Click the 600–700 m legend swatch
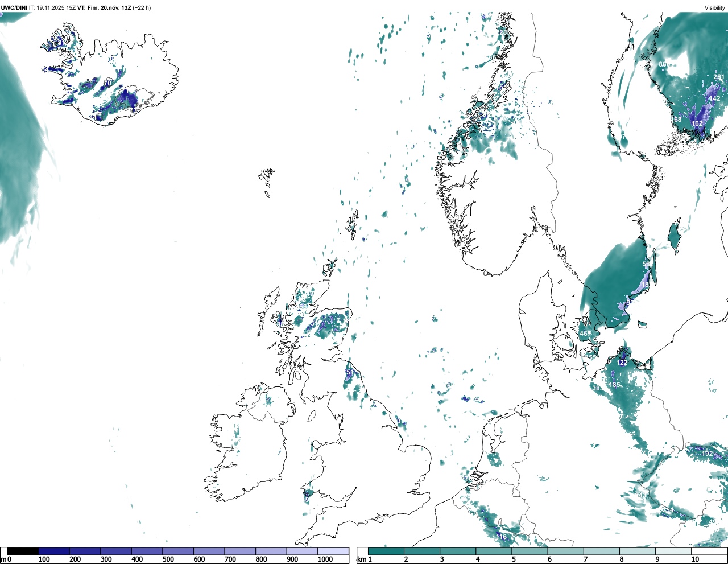This screenshot has height=564, width=728. tap(209, 551)
